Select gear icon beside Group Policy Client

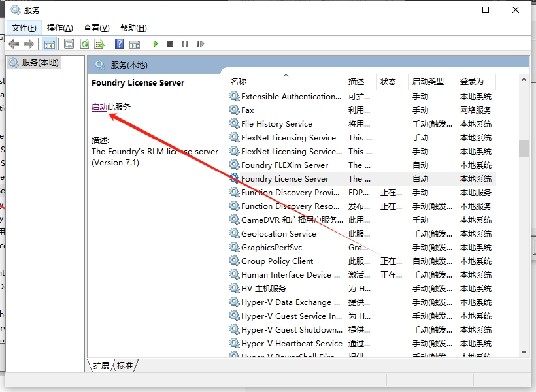tap(235, 261)
